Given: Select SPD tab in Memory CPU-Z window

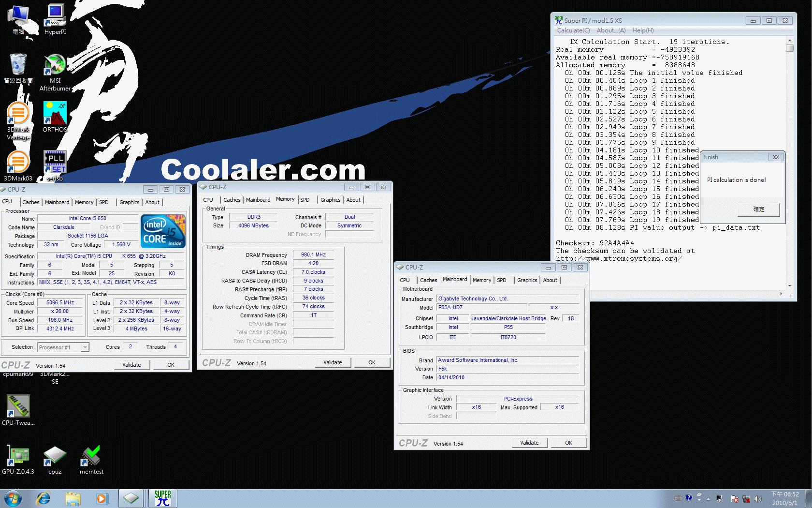Looking at the screenshot, I should [x=305, y=200].
